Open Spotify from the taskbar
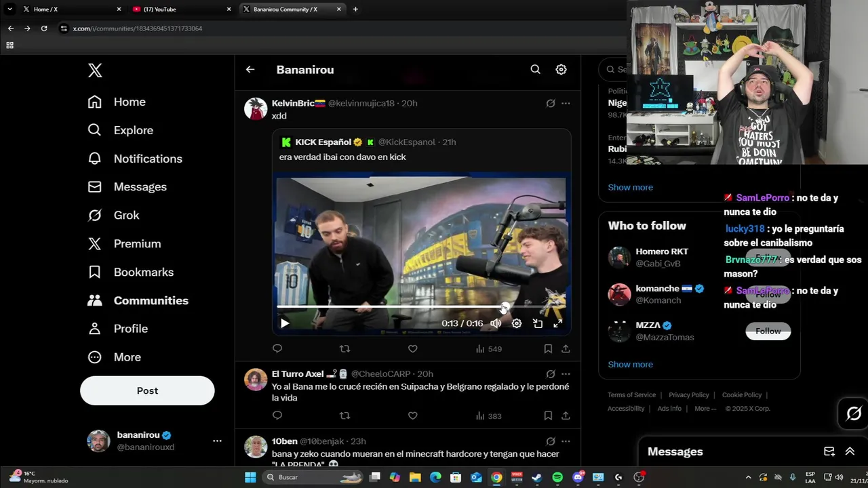 [557, 477]
